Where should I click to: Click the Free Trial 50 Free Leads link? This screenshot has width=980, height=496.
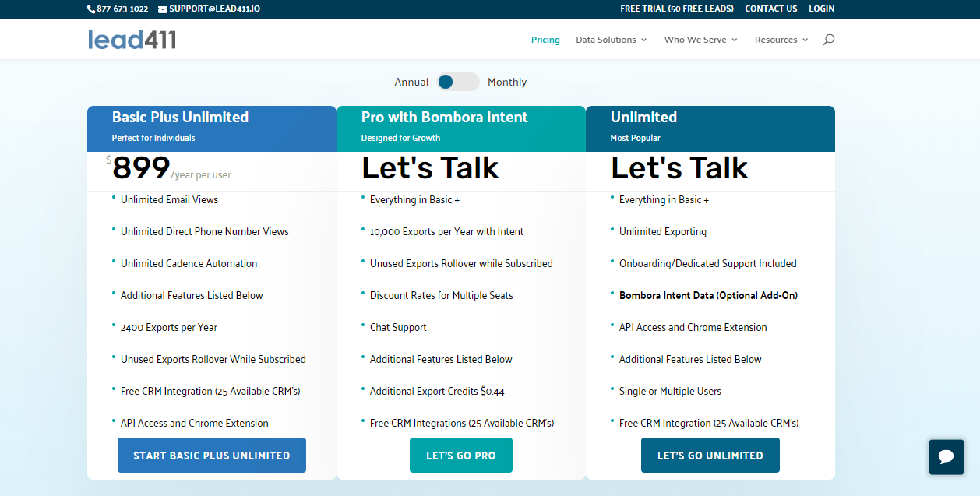[677, 9]
